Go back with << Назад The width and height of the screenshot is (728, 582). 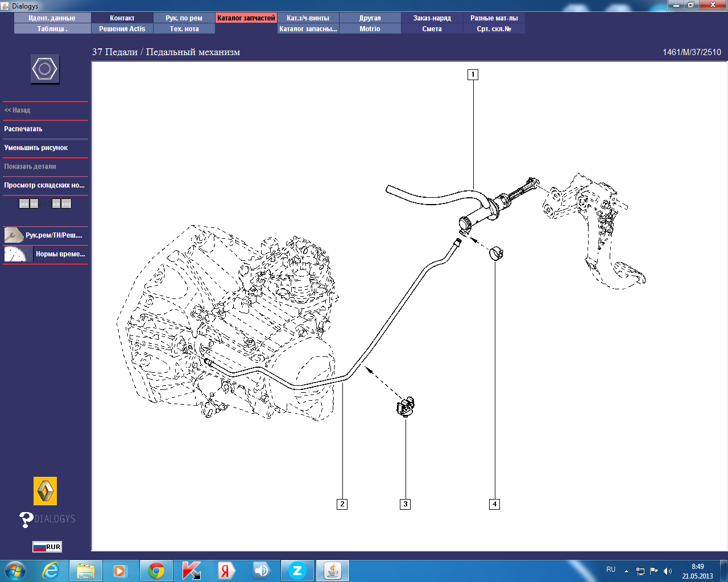[x=45, y=110]
